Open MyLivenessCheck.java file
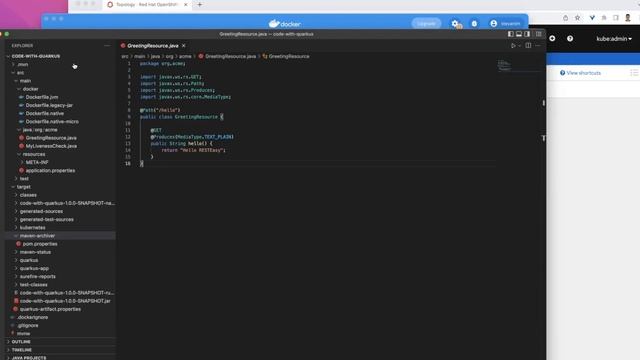Screen dimensions: 640x360 [x=51, y=146]
